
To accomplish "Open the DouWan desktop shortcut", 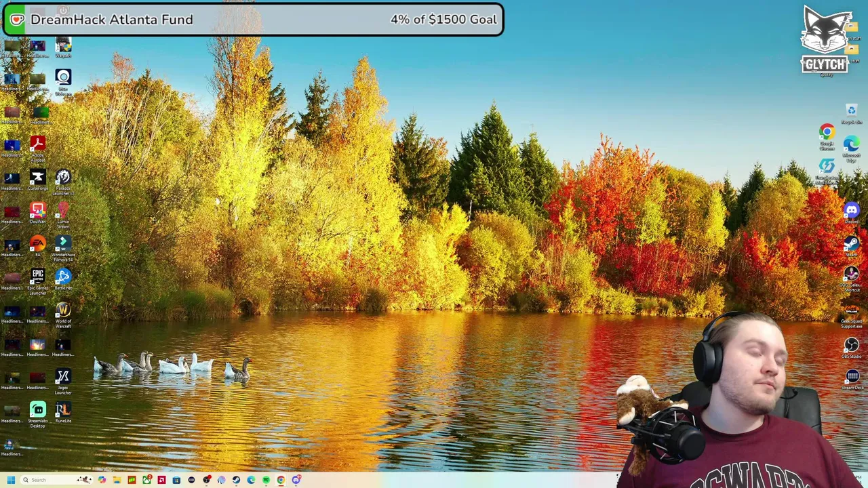I will (37, 213).
